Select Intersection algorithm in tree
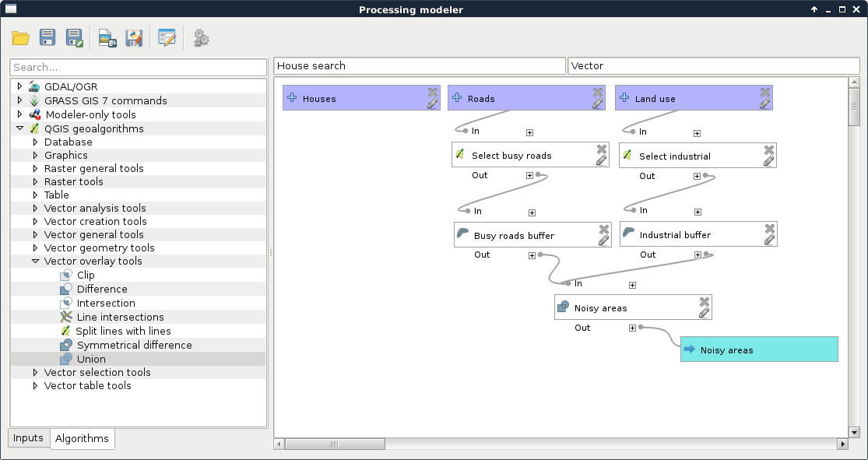This screenshot has height=460, width=868. click(x=106, y=303)
